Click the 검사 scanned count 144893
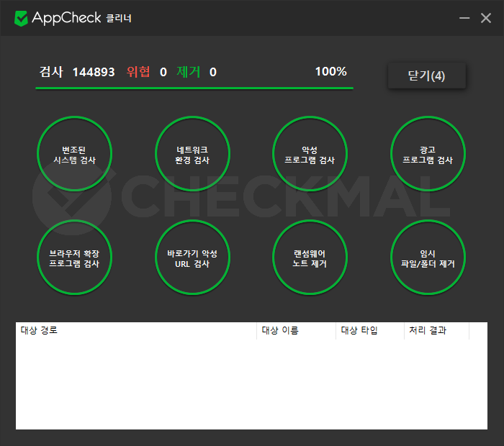This screenshot has width=504, height=446. pos(93,72)
